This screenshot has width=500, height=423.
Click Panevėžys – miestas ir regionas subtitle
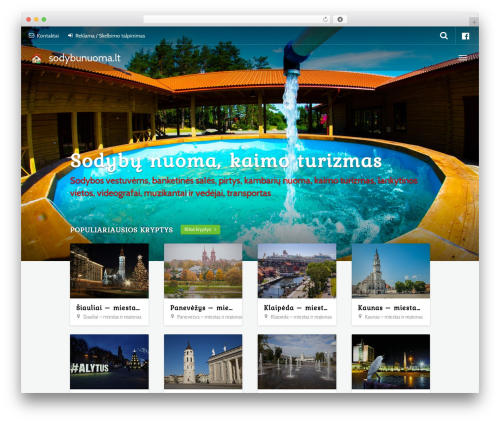point(209,317)
